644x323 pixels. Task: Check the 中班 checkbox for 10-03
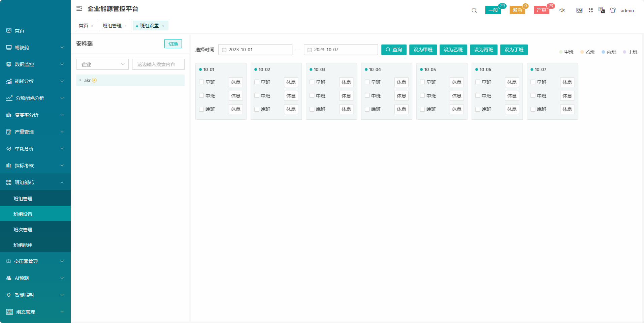click(x=312, y=95)
